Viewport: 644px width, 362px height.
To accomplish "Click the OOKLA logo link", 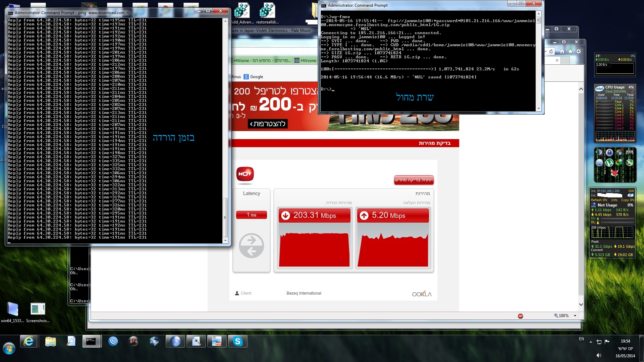I will click(x=422, y=294).
